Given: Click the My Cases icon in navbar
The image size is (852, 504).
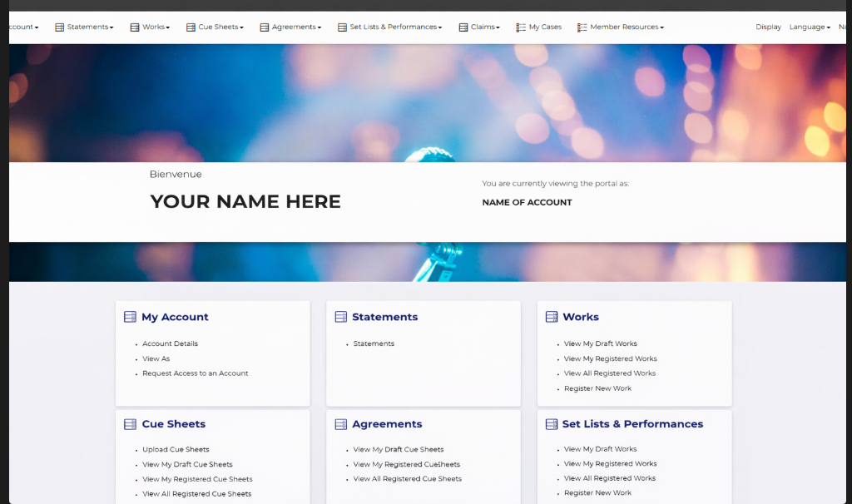Looking at the screenshot, I should coord(521,27).
